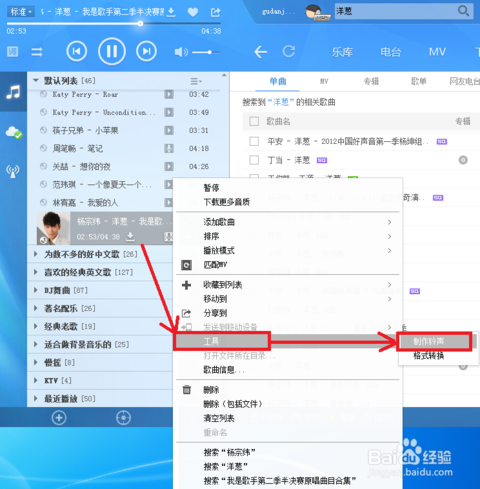The image size is (480, 489).
Task: Check the 丁当 - 洋葱 row
Action: (x=254, y=160)
